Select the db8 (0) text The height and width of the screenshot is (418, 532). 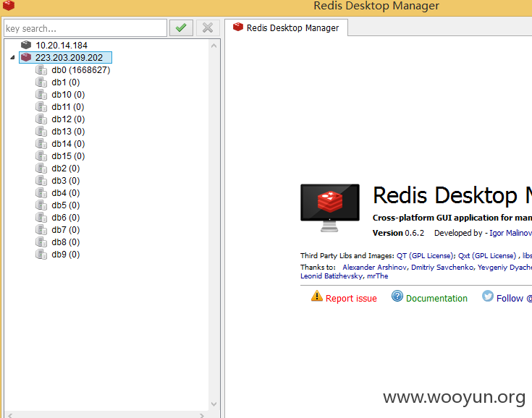[65, 242]
